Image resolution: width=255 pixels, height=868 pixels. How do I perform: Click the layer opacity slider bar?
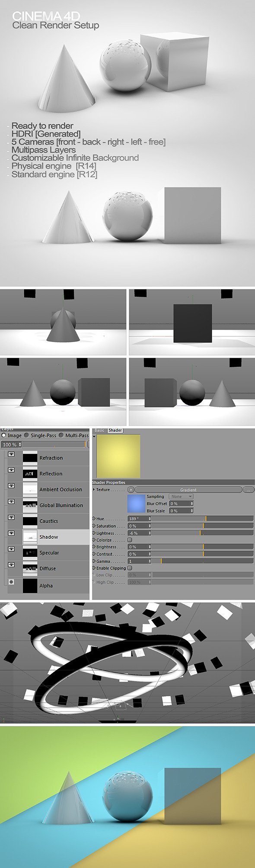[x=54, y=445]
